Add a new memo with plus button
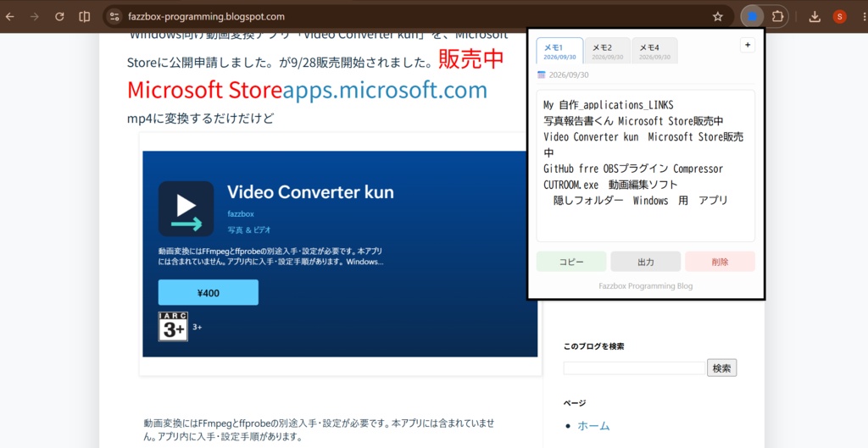 pyautogui.click(x=748, y=46)
